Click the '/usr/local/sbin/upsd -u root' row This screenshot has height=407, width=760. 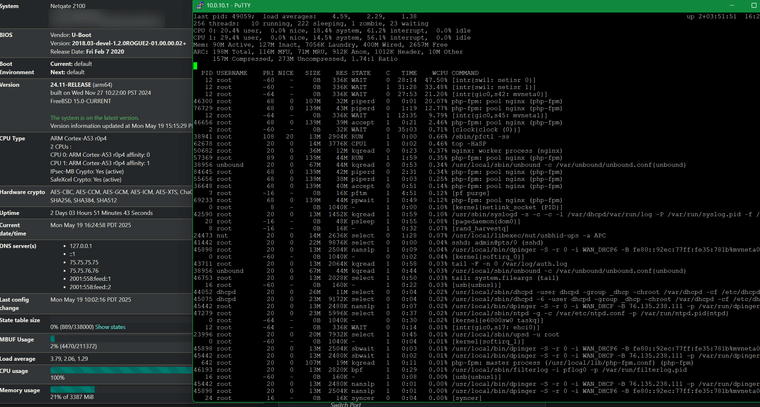[376, 334]
